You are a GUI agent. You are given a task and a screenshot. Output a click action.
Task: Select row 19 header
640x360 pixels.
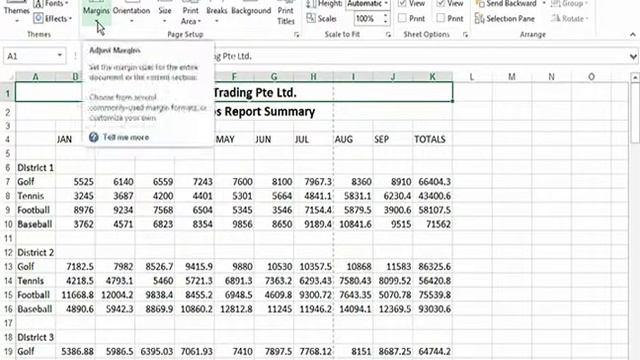coord(8,351)
